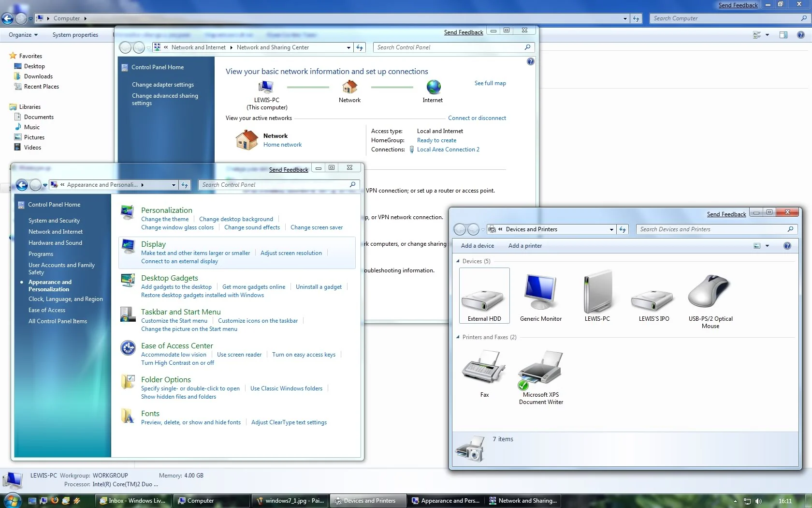Click the Folder Options category icon
The image size is (812, 508).
tap(128, 382)
